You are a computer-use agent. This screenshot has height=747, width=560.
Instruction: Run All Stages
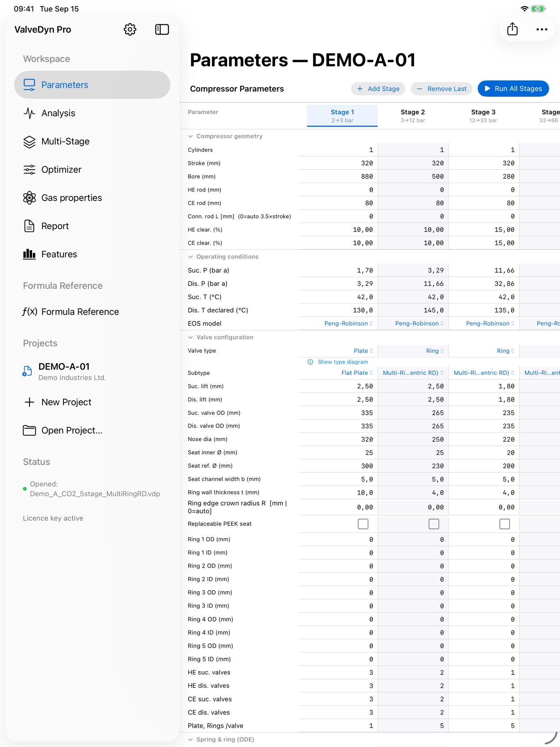coord(513,89)
